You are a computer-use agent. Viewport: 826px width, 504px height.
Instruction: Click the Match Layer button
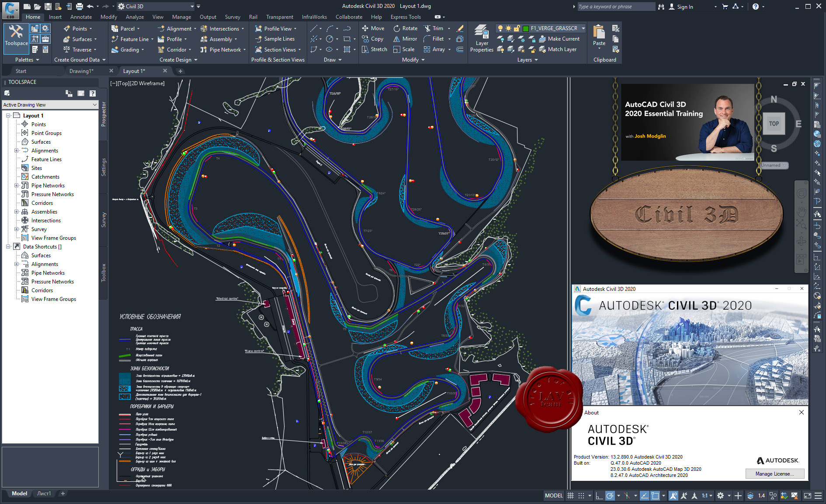pos(557,49)
